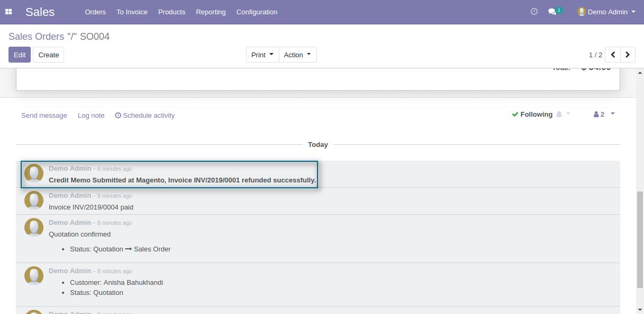Click Schedule activity
This screenshot has width=644, height=314.
(x=145, y=115)
